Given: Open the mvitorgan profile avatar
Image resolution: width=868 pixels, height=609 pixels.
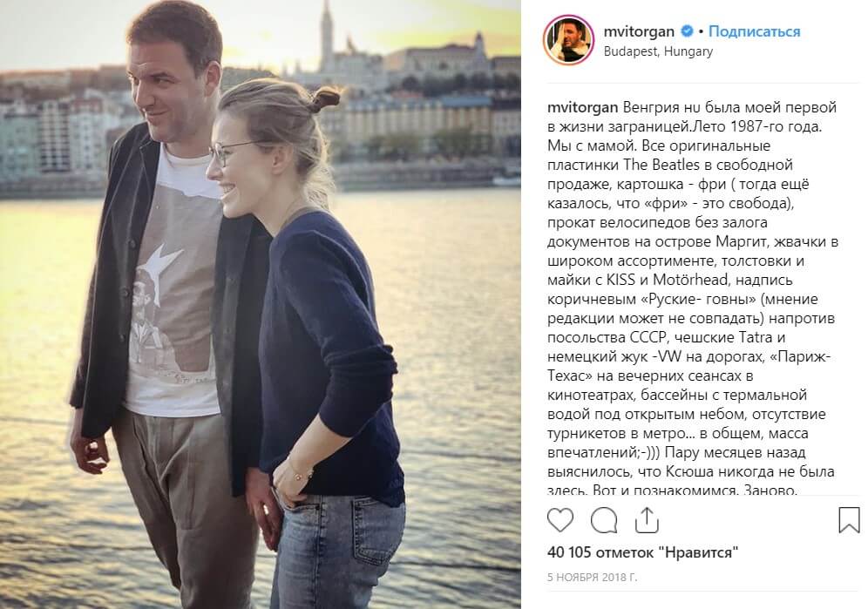Looking at the screenshot, I should [x=568, y=40].
